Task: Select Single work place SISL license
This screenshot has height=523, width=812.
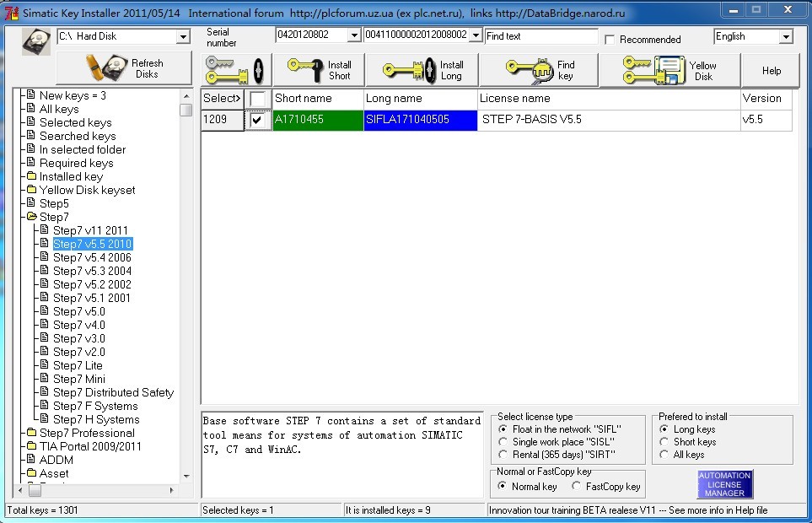Action: [x=504, y=442]
